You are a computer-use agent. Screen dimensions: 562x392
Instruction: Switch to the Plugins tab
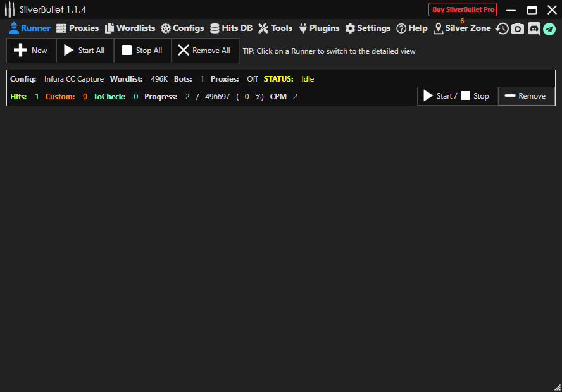point(319,28)
